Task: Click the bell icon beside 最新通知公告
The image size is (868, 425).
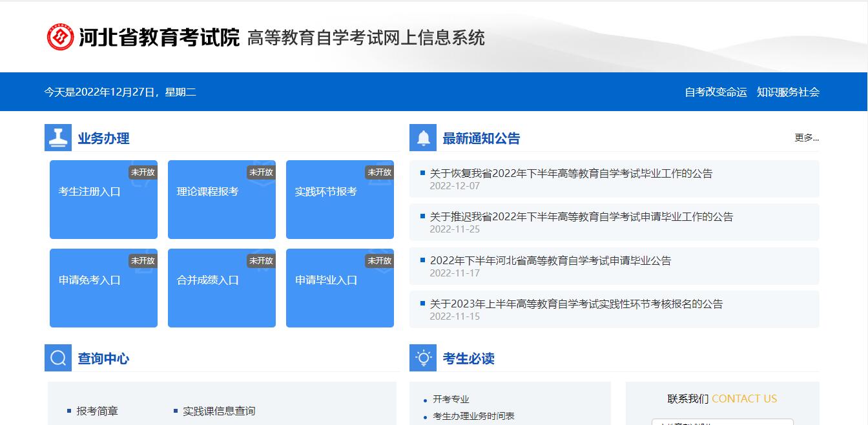Action: coord(423,138)
